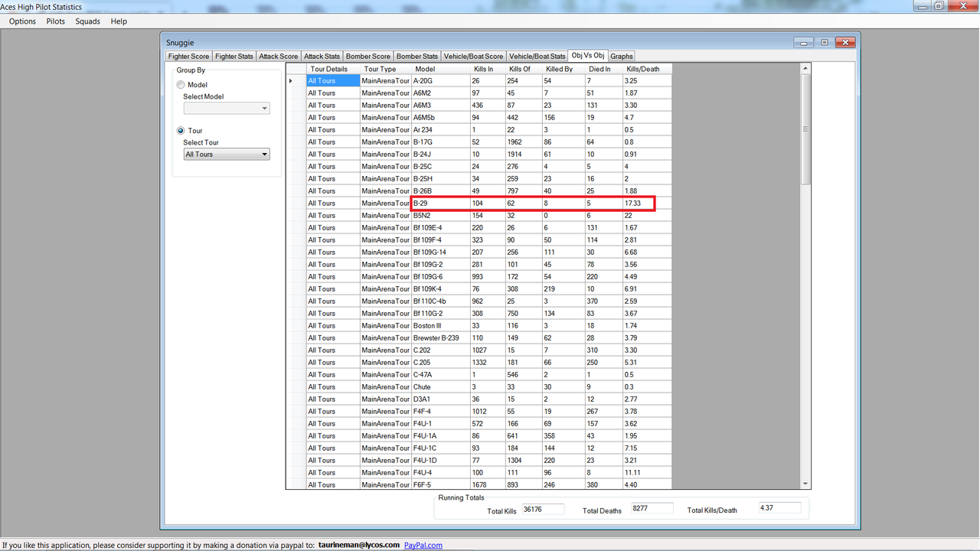The height and width of the screenshot is (551, 980).
Task: Click the 370 Died In cell
Action: pos(603,301)
